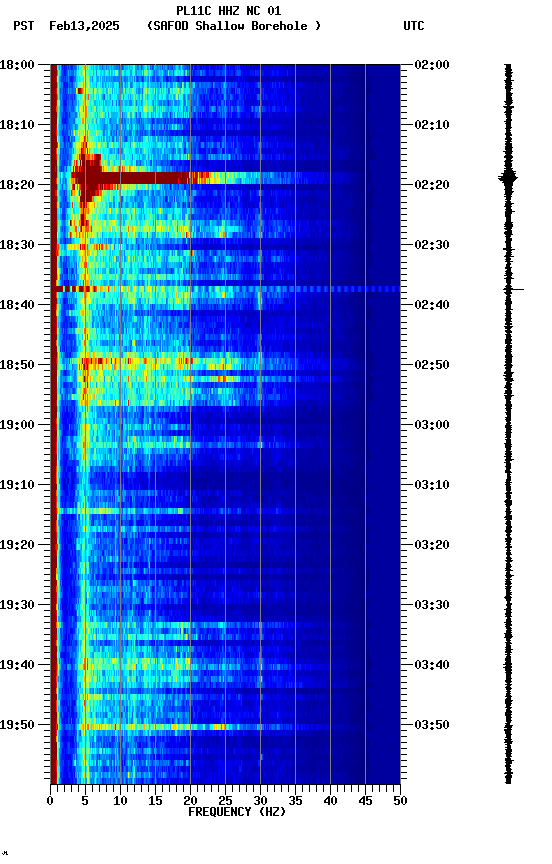Click the 19:00 PST time label
Image resolution: width=552 pixels, height=864 pixels.
pos(17,425)
